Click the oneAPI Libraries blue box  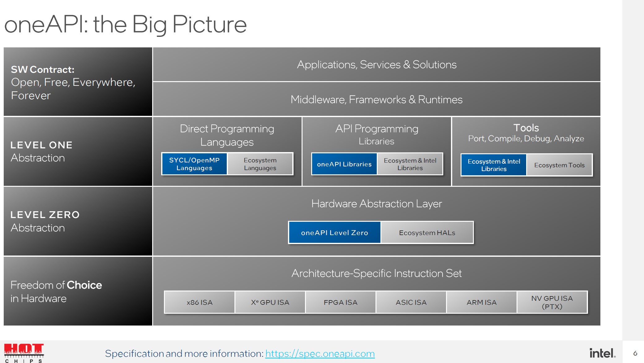344,164
